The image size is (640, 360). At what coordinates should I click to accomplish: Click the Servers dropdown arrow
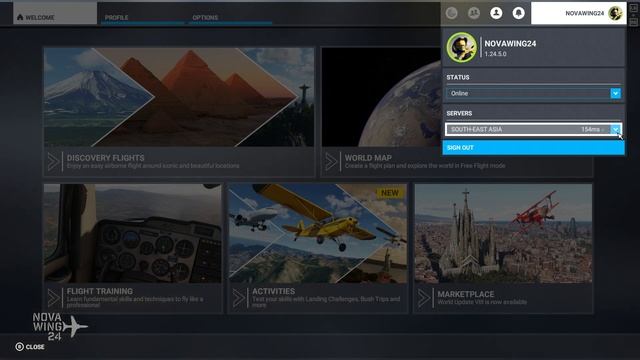click(616, 129)
